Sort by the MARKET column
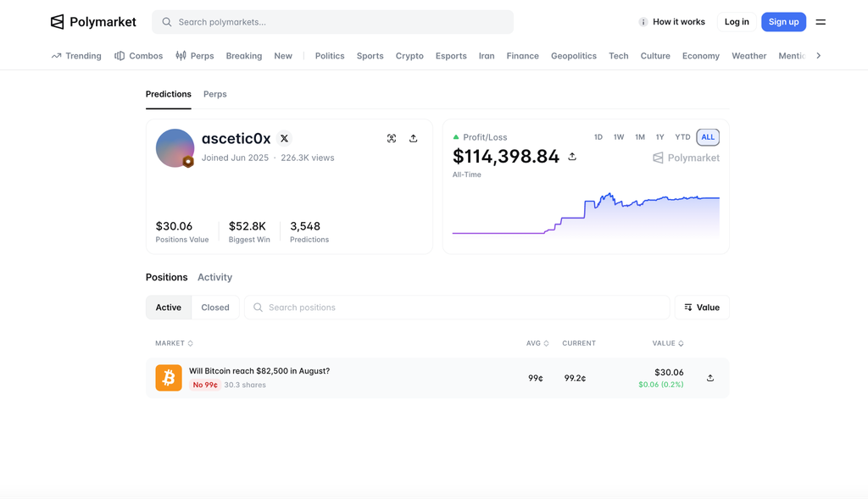This screenshot has height=499, width=868. coord(174,343)
